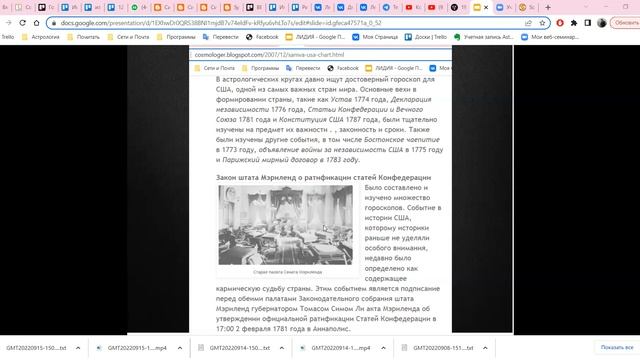Open the home page icon
This screenshot has width=640, height=360.
[x=36, y=23]
